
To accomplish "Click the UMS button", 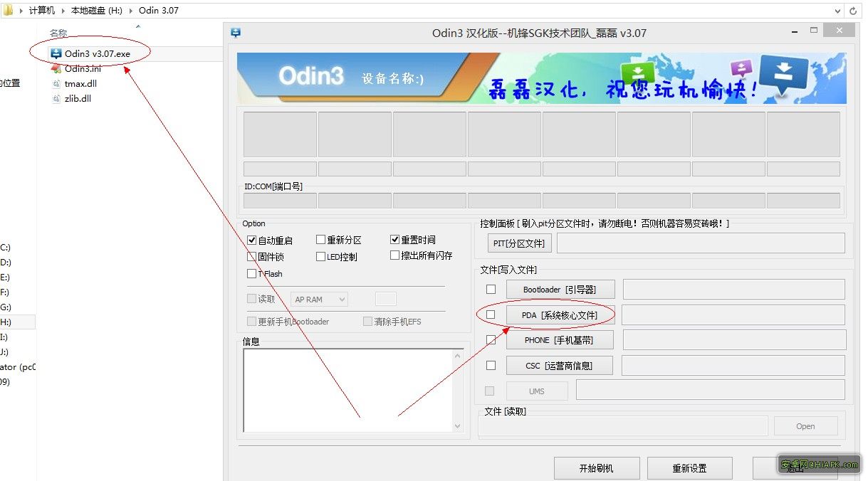I will [x=537, y=391].
